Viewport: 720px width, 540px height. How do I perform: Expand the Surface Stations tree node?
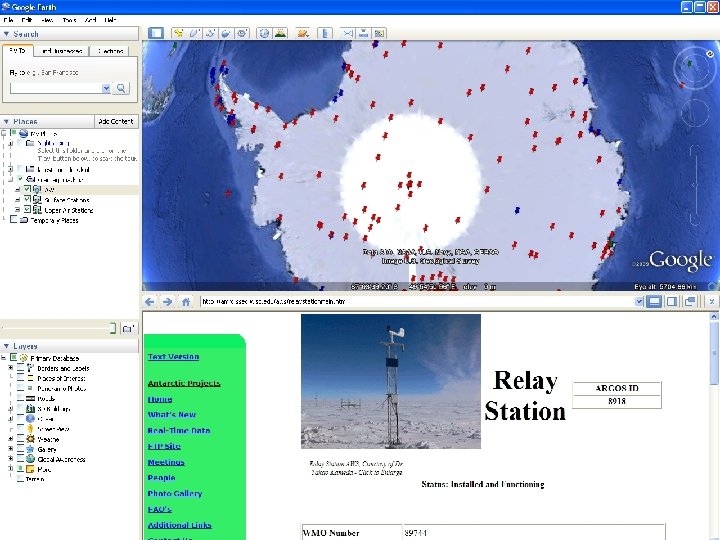click(x=17, y=200)
